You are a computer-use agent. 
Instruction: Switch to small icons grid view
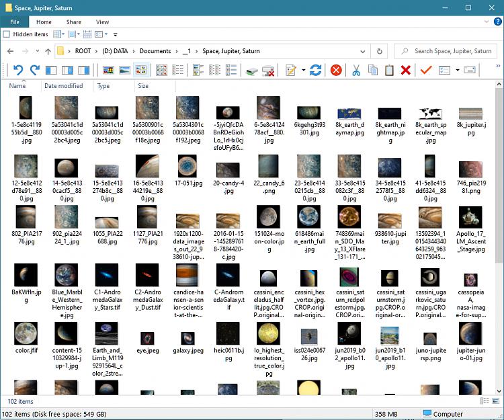click(x=161, y=70)
